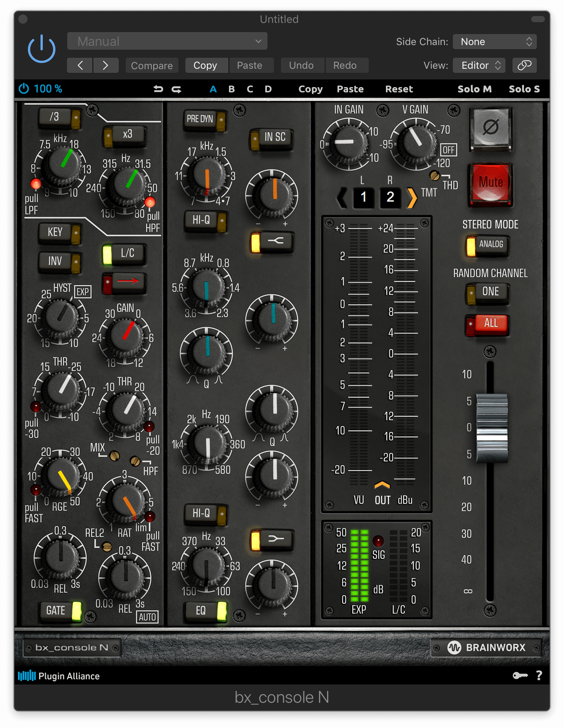Select next channel with orange arrow
Screen dimensions: 564x728
coord(412,197)
